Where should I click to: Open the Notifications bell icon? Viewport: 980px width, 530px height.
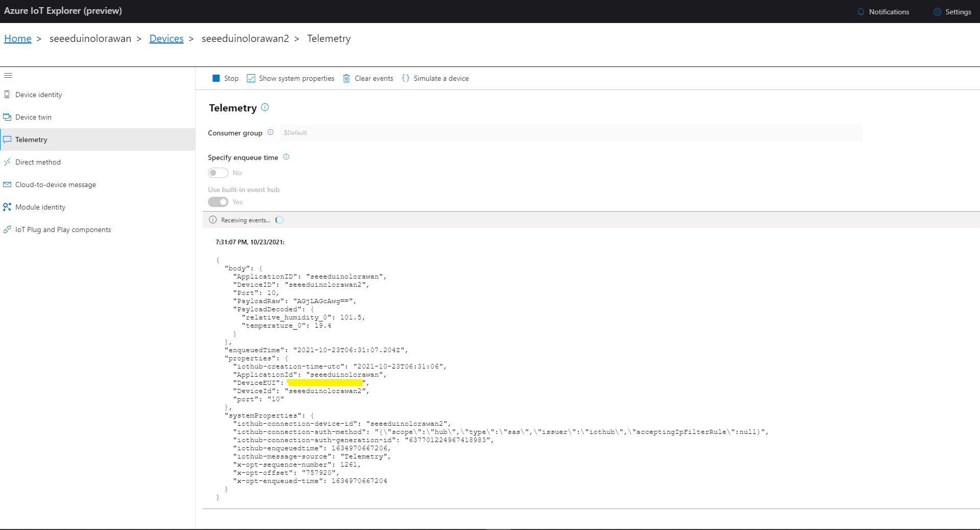861,12
